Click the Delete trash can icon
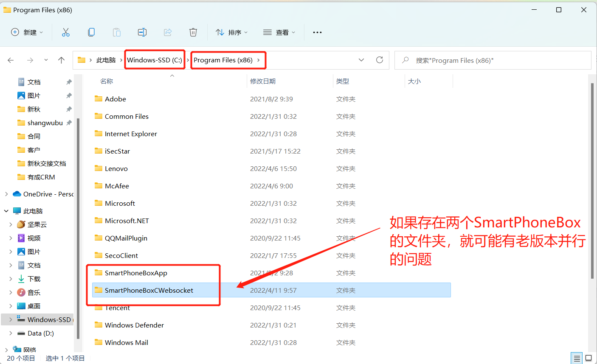Image resolution: width=597 pixels, height=364 pixels. (193, 32)
